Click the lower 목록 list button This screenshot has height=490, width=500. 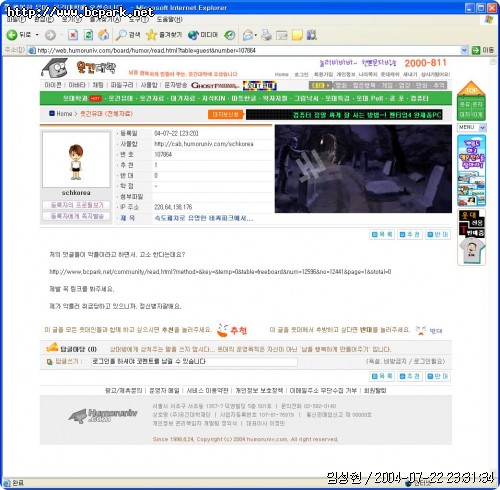pos(382,376)
